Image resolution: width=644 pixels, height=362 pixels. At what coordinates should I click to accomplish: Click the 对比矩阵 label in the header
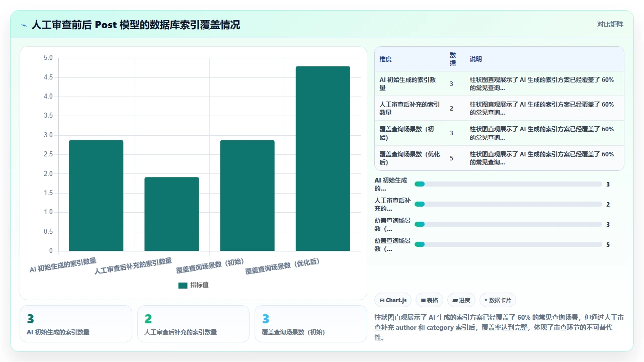[x=610, y=25]
